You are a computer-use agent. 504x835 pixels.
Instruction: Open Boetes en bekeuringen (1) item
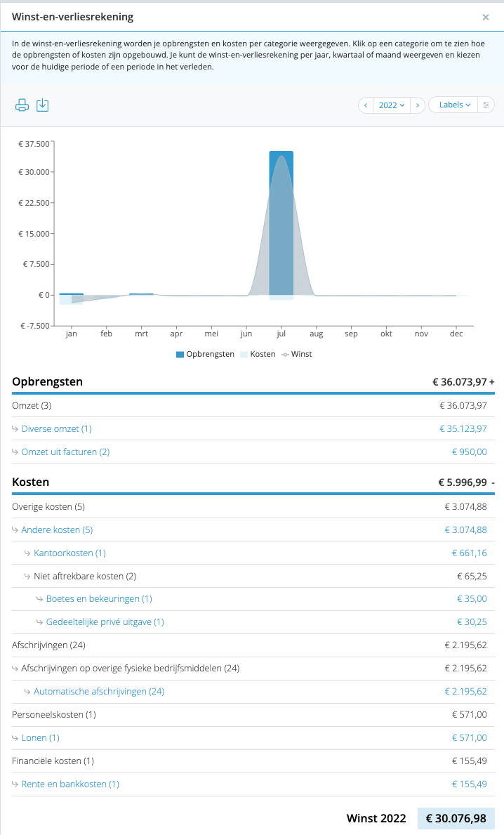99,598
